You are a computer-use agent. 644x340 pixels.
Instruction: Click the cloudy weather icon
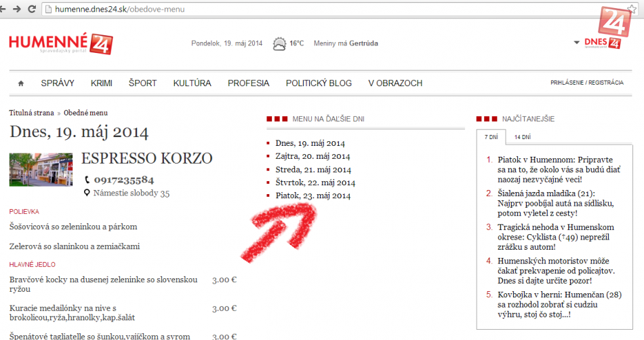[279, 43]
